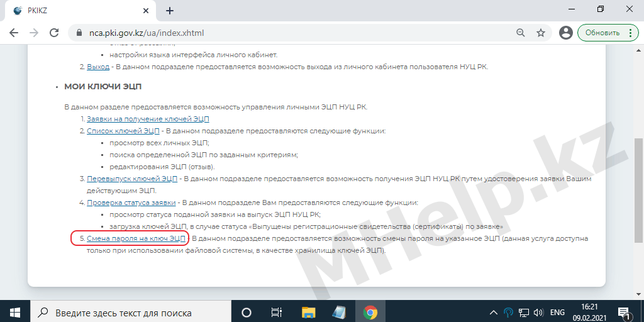Open the Выход link
The width and height of the screenshot is (644, 322).
[98, 67]
